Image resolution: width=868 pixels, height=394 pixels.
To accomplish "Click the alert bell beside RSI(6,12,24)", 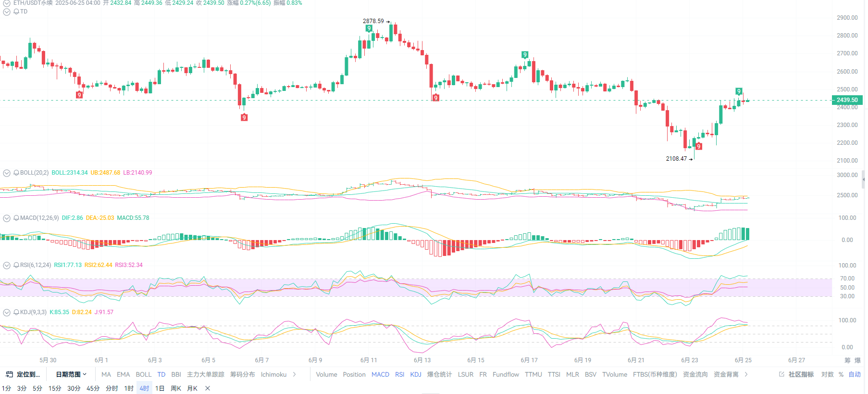I will click(x=16, y=265).
